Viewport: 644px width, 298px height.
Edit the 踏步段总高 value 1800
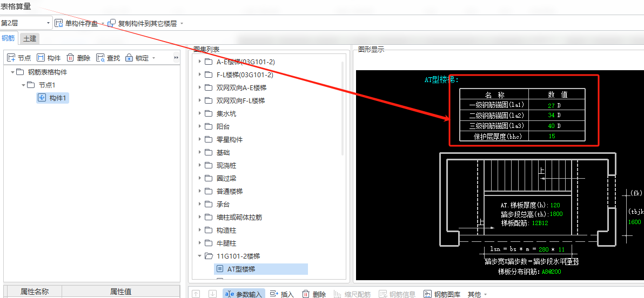tap(556, 214)
